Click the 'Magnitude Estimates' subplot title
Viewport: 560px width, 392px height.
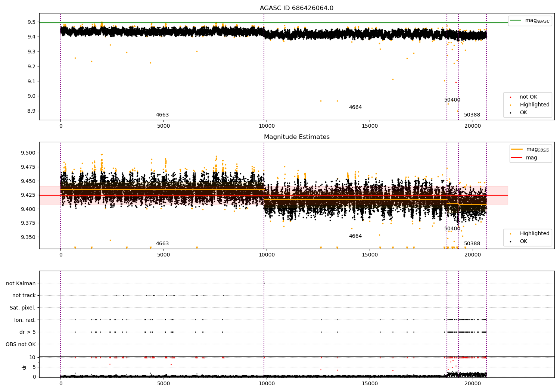297,137
